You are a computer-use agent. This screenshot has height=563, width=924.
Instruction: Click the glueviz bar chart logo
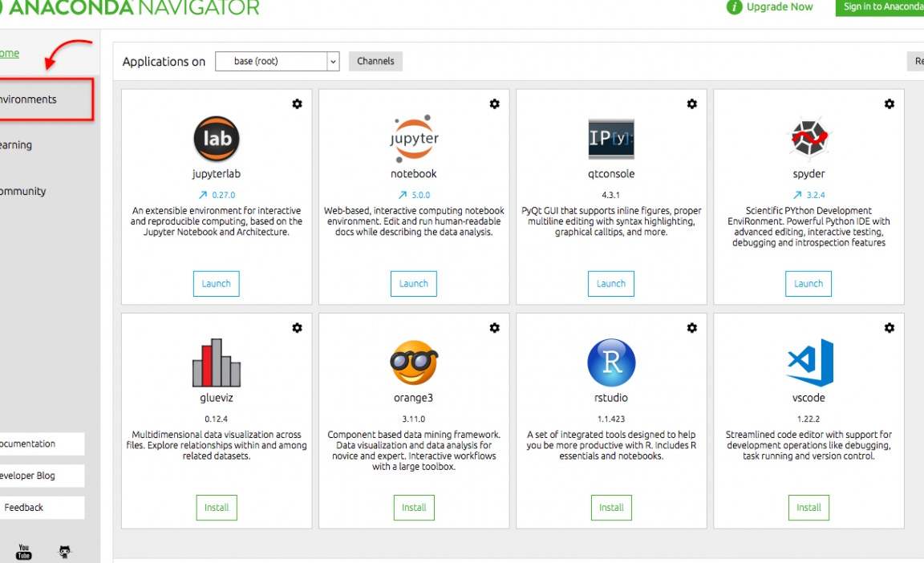tap(217, 363)
